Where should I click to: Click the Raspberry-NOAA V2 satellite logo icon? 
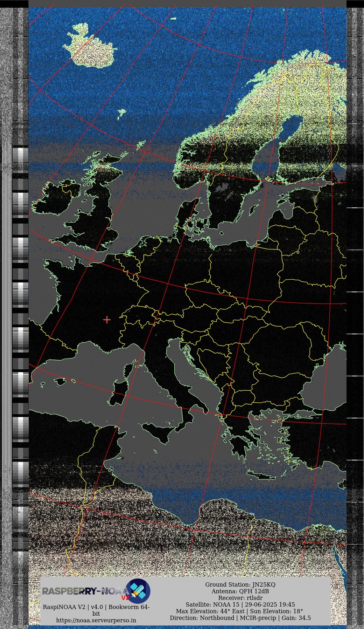[x=138, y=591]
